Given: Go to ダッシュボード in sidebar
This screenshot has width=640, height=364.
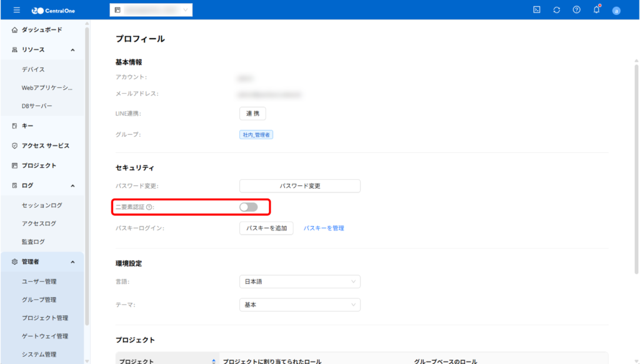Looking at the screenshot, I should (41, 30).
